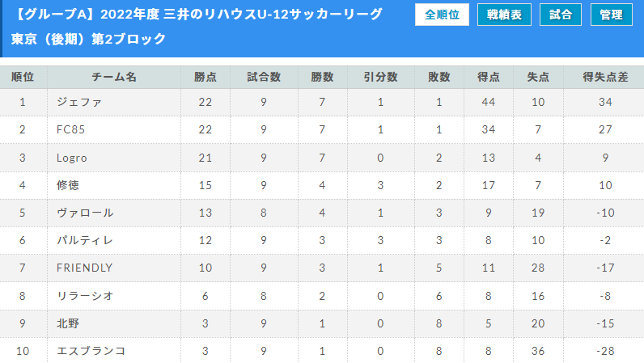Select team name Logro
The height and width of the screenshot is (363, 644).
tap(72, 158)
